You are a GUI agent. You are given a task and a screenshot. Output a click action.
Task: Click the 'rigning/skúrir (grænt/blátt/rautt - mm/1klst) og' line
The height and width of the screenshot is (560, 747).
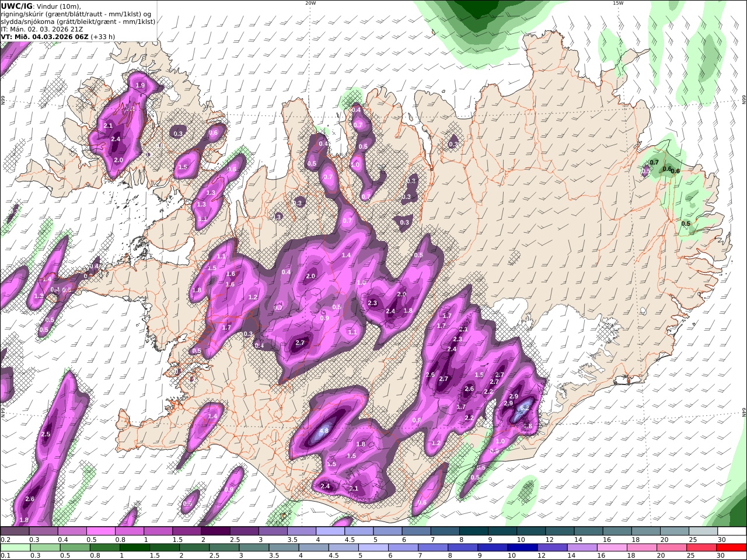click(x=76, y=14)
